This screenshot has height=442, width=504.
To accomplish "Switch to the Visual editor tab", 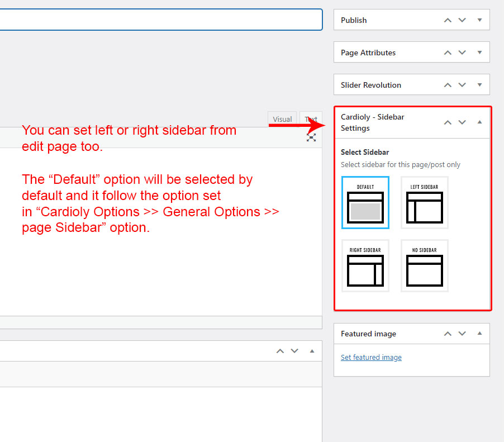I will point(282,119).
